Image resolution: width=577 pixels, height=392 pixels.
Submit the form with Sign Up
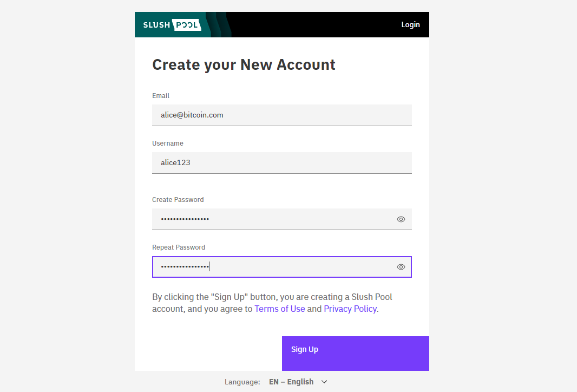(x=356, y=354)
